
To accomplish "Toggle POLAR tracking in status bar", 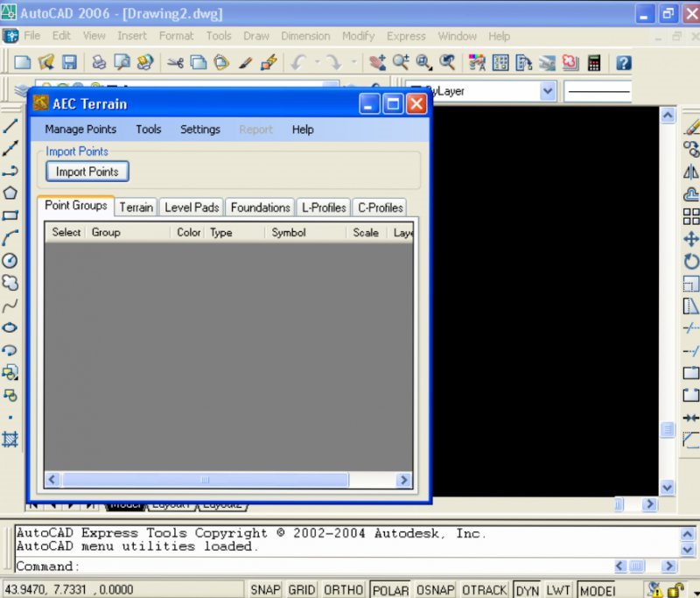I will (x=390, y=589).
